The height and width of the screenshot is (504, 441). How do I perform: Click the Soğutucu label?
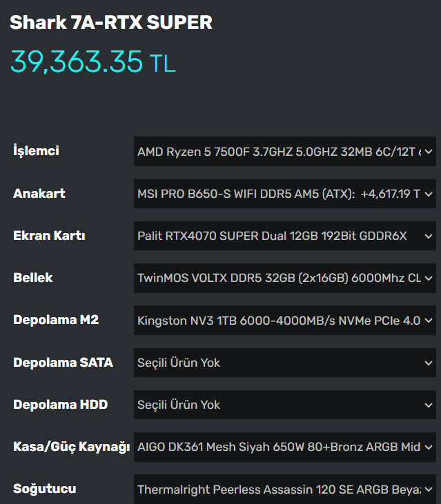coord(45,489)
